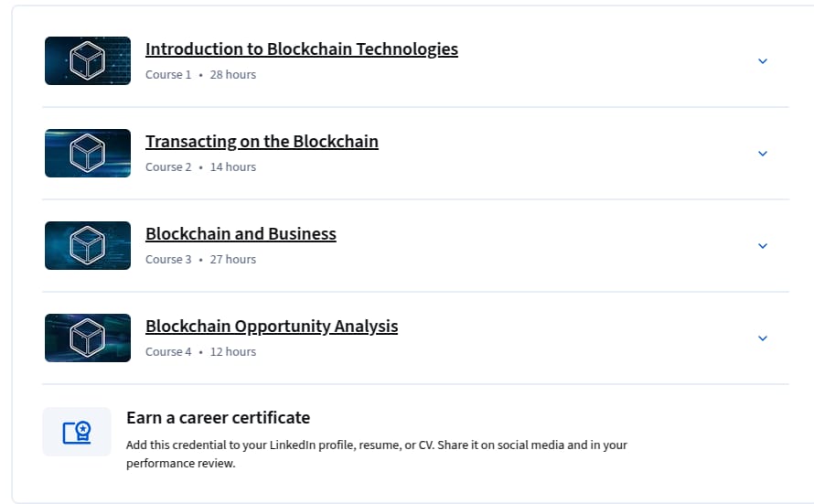Viewport: 814px width, 504px height.
Task: Expand Transacting on the Blockchain row chevron
Action: point(763,154)
